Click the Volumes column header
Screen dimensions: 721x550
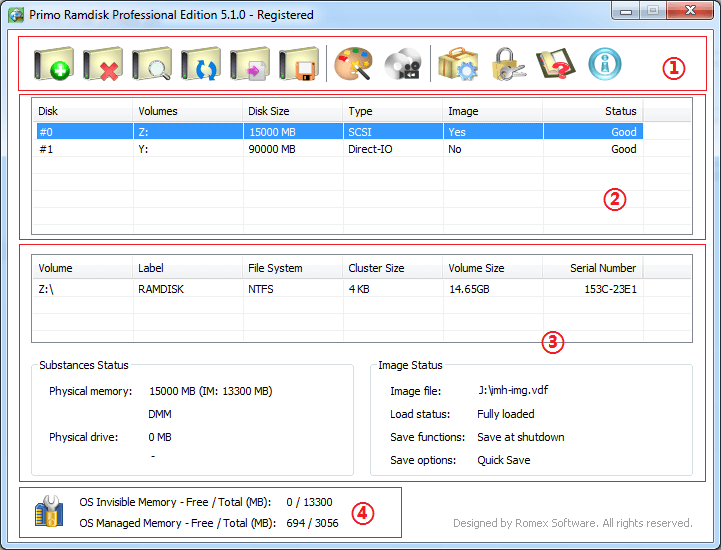188,111
